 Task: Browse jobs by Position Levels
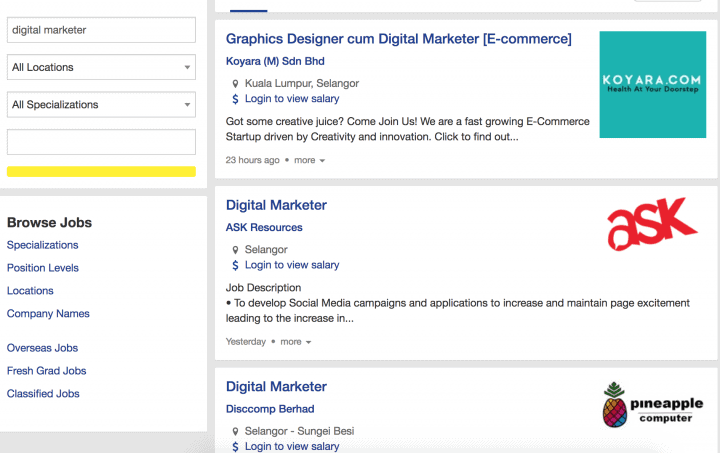point(43,268)
